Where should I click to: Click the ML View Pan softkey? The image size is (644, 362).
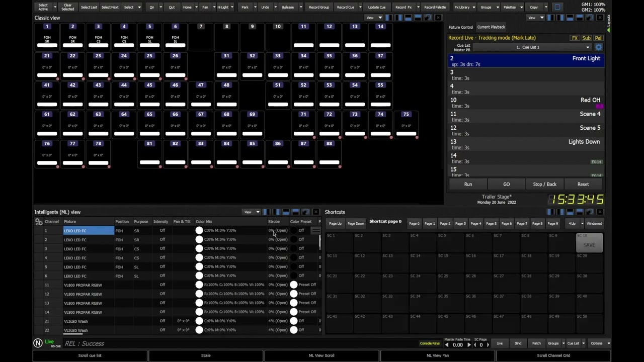click(x=437, y=355)
